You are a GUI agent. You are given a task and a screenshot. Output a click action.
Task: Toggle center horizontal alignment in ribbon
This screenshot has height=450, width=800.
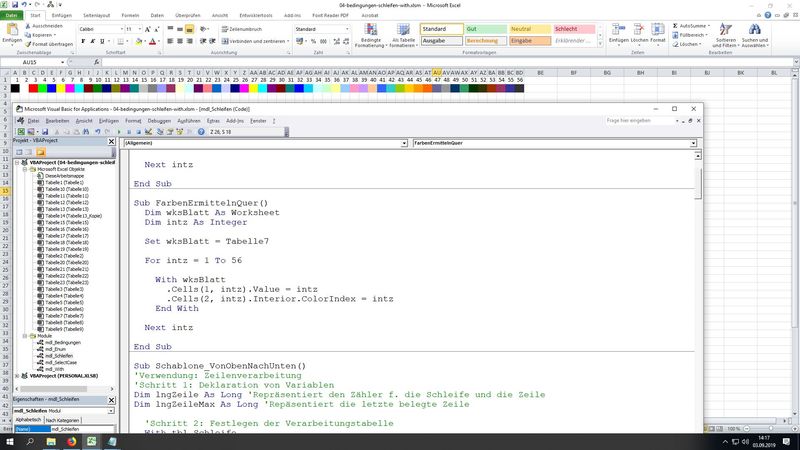180,41
